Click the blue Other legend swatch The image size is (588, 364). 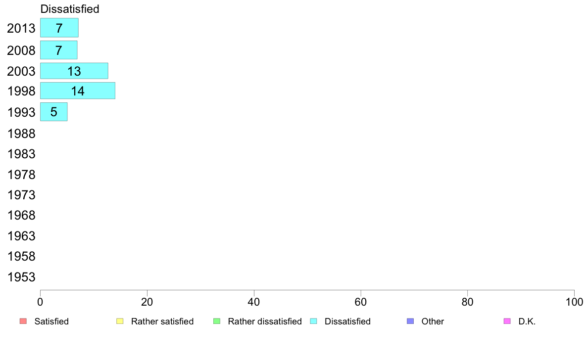click(x=410, y=321)
